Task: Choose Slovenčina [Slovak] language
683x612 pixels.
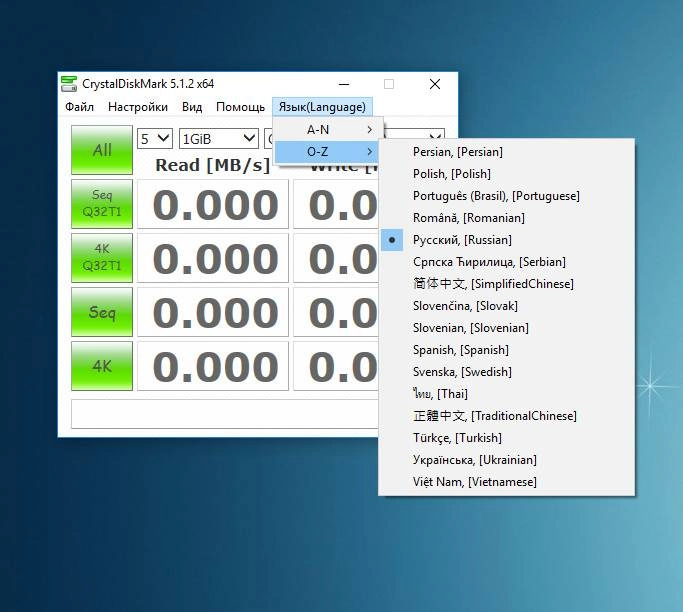Action: tap(506, 306)
